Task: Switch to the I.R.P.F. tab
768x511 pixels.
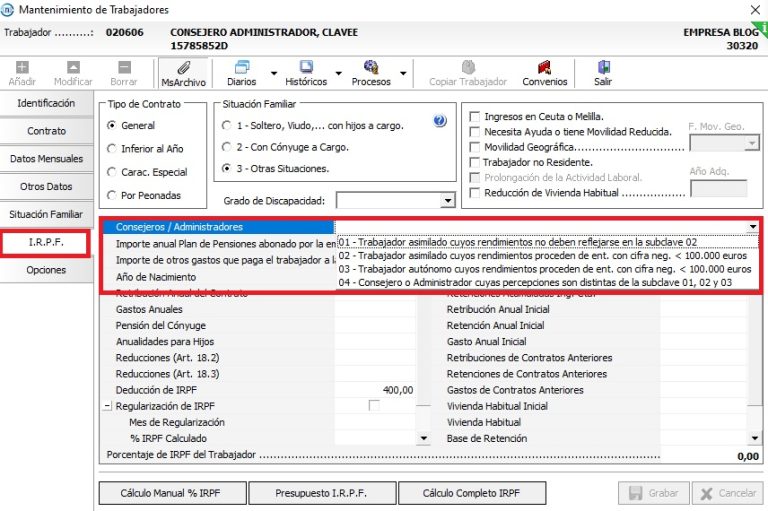Action: (x=46, y=243)
